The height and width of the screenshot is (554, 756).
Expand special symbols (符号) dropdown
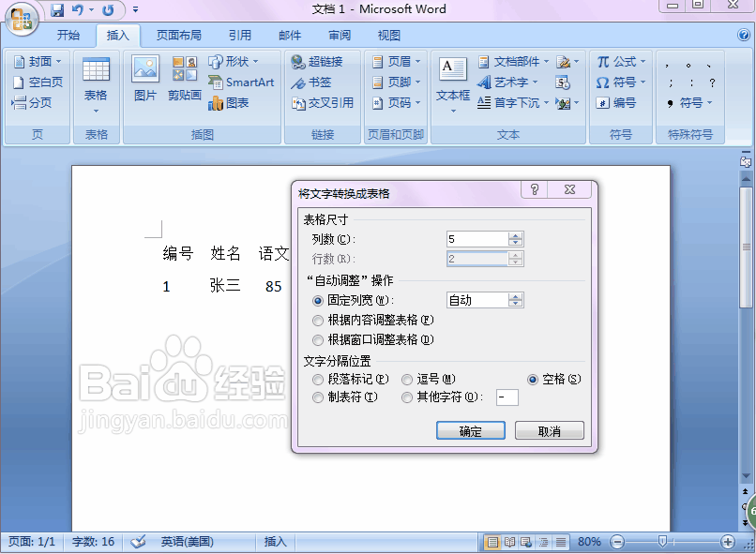pos(689,102)
